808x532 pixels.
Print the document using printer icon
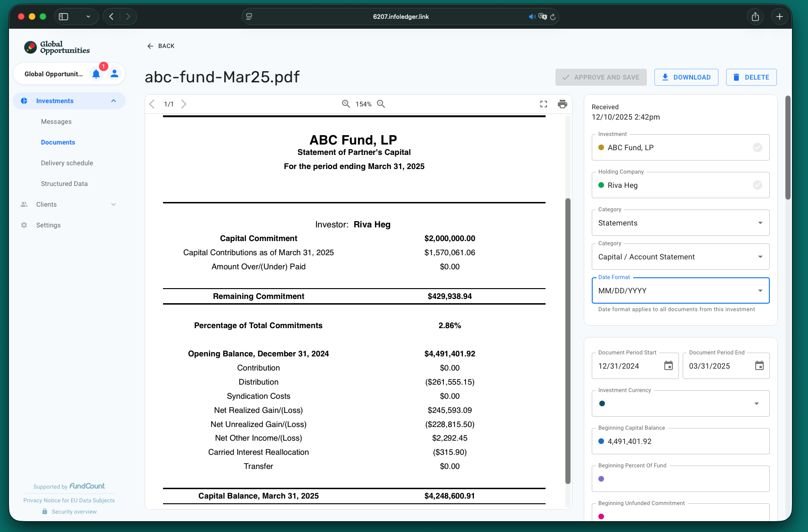(562, 104)
